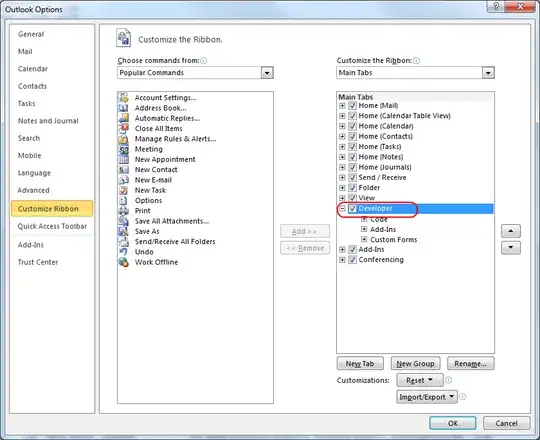
Task: Uncheck the Send / Receive checkbox
Action: [x=352, y=177]
